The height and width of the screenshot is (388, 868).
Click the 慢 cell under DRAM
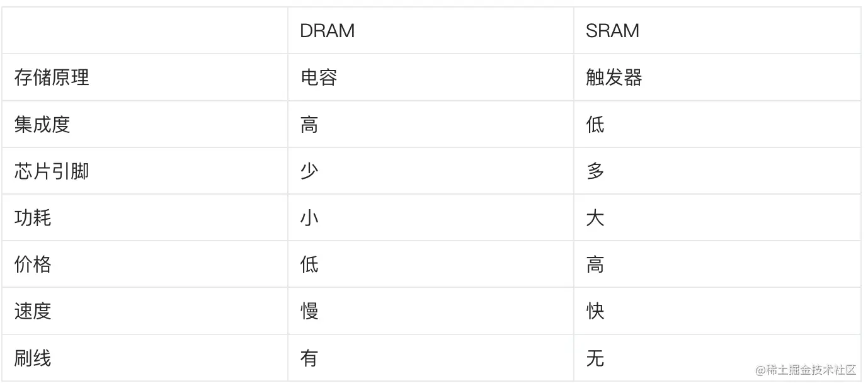coord(309,311)
